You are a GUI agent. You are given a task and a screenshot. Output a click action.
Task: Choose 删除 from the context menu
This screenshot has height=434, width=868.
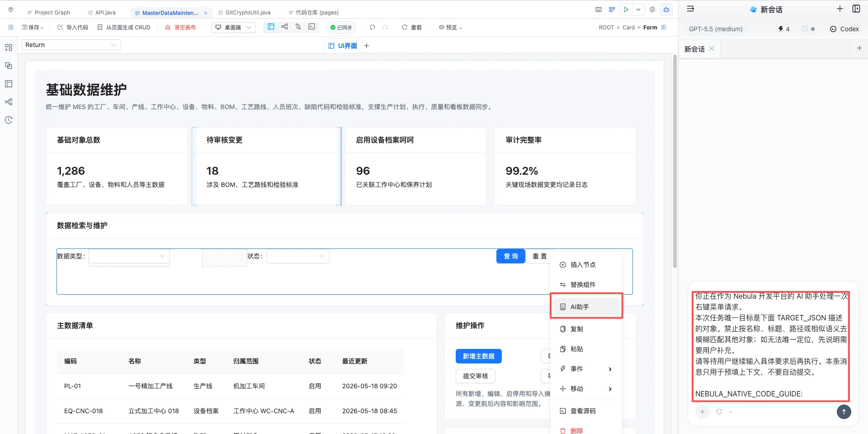586,430
